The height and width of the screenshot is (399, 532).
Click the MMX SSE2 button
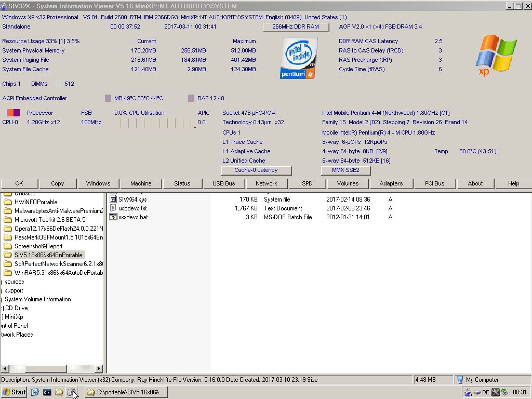(345, 170)
